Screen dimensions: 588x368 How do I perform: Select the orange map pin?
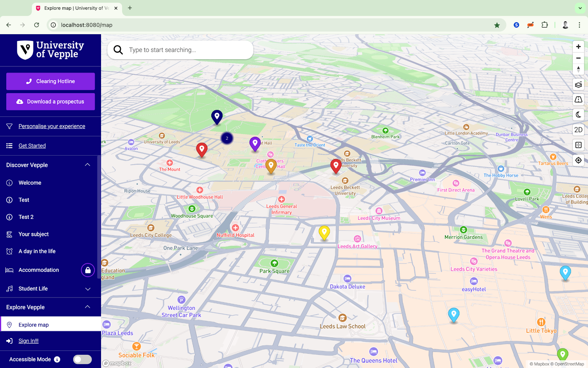(271, 166)
